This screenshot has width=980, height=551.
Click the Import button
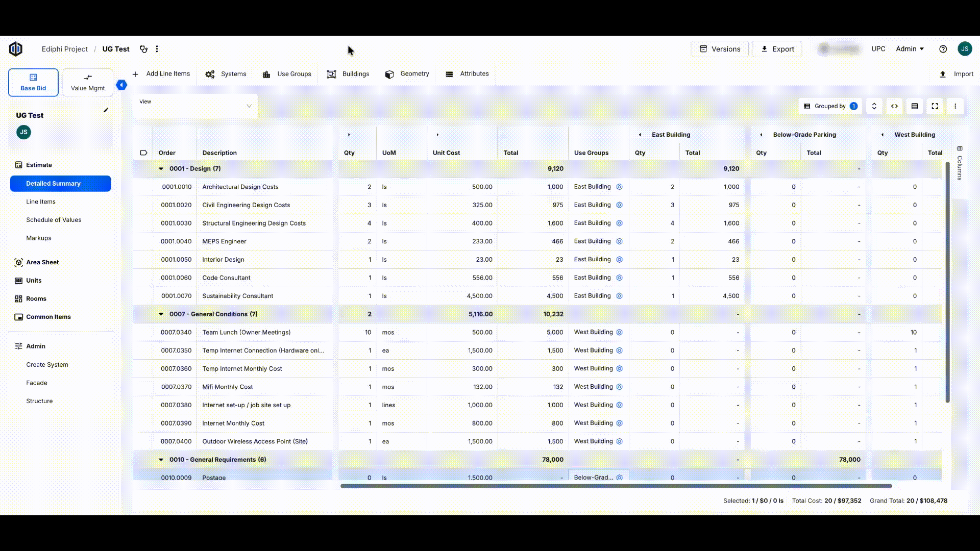[957, 74]
